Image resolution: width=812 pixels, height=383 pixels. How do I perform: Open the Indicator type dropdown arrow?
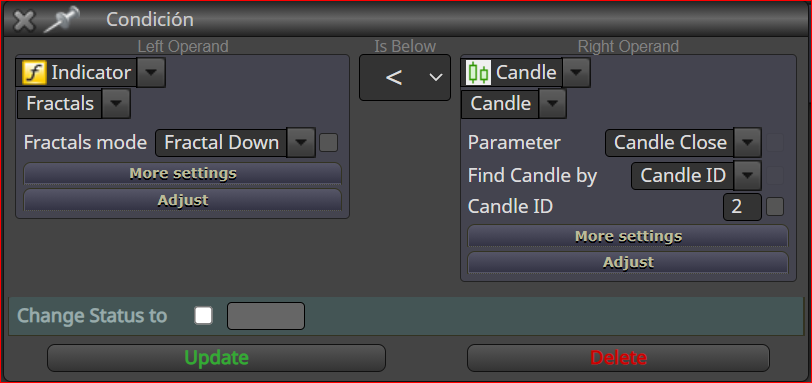click(151, 73)
